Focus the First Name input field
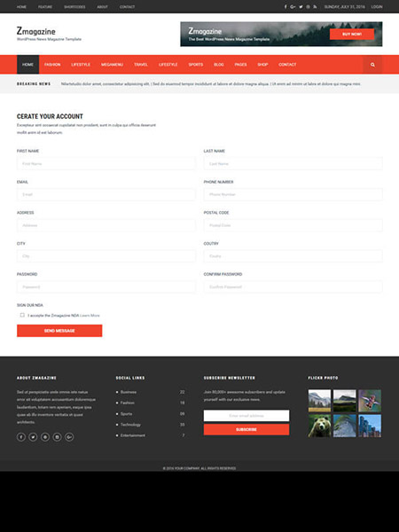This screenshot has height=532, width=399. [x=106, y=163]
